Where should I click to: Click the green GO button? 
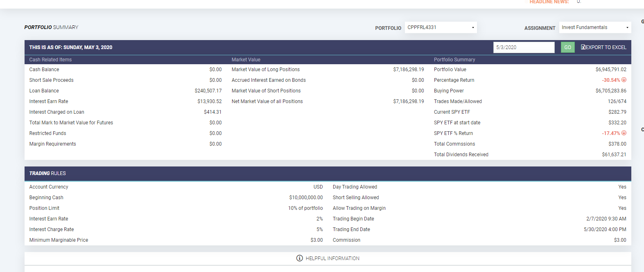click(x=567, y=47)
